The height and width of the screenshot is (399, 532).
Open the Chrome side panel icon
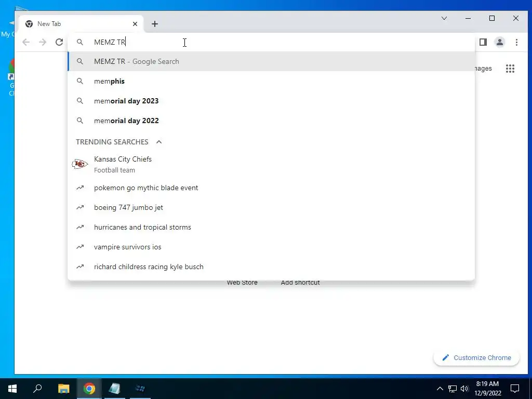pyautogui.click(x=483, y=42)
